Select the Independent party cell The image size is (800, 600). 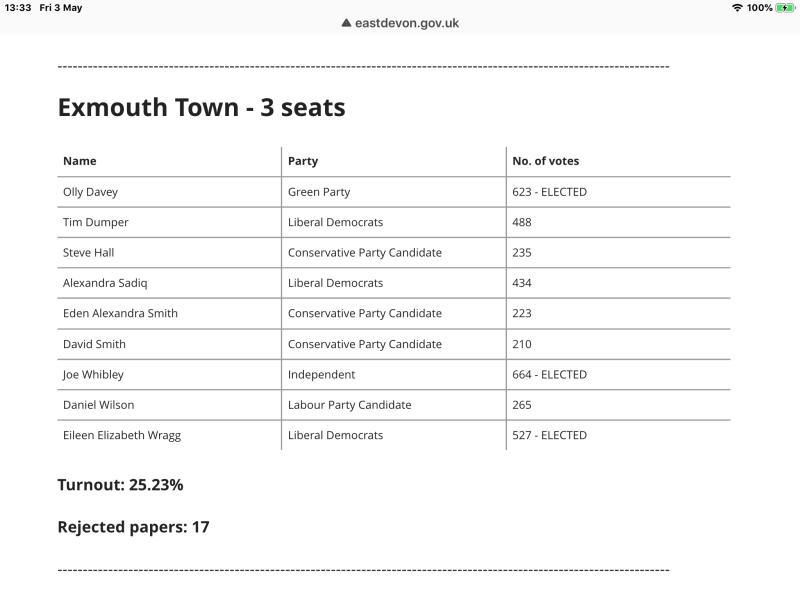(321, 375)
